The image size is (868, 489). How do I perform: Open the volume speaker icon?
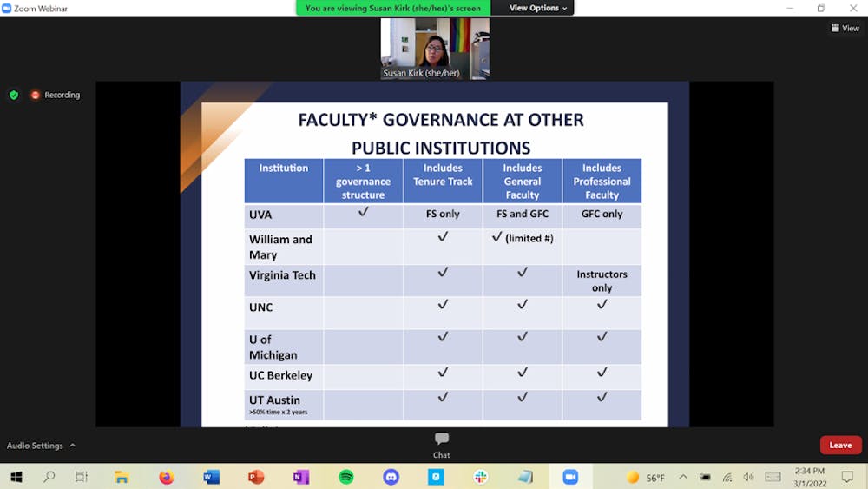pyautogui.click(x=748, y=477)
